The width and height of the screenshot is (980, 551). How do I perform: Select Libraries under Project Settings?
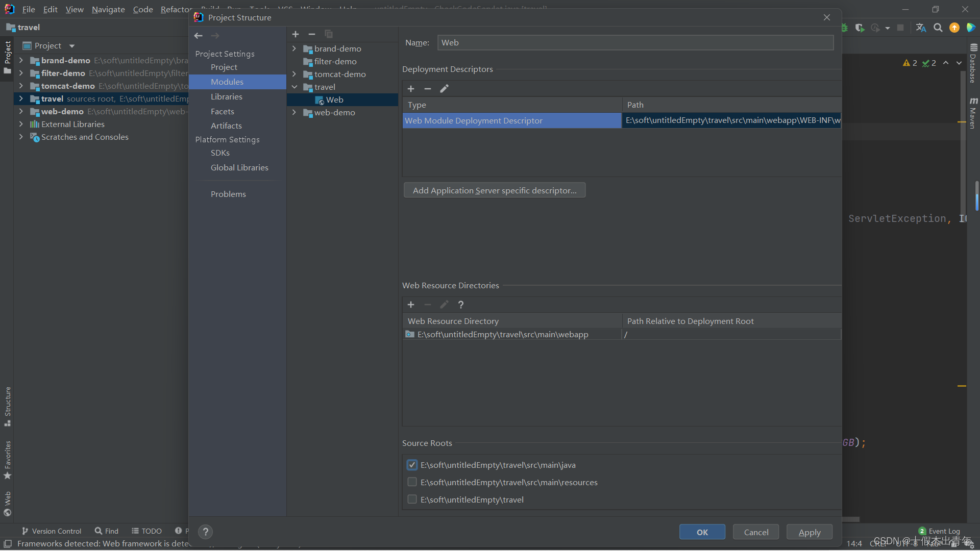coord(227,96)
